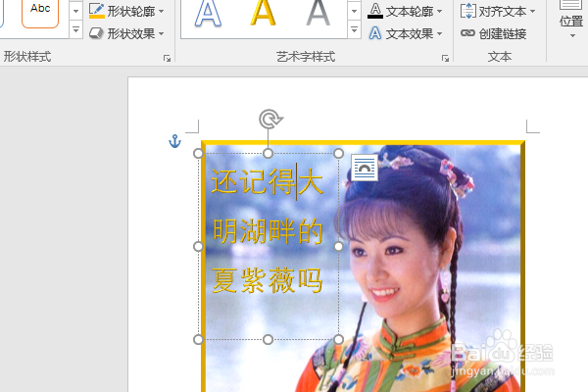Apply the blue outlined WordArt A style
The image size is (588, 392).
click(x=208, y=15)
